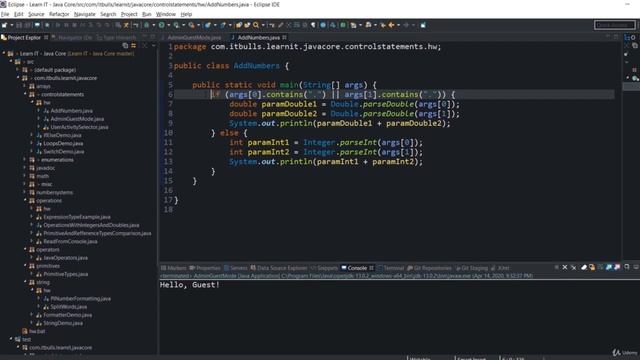Screen dimensions: 640x360
Task: Click the yellow Back navigation arrow
Action: (391, 25)
